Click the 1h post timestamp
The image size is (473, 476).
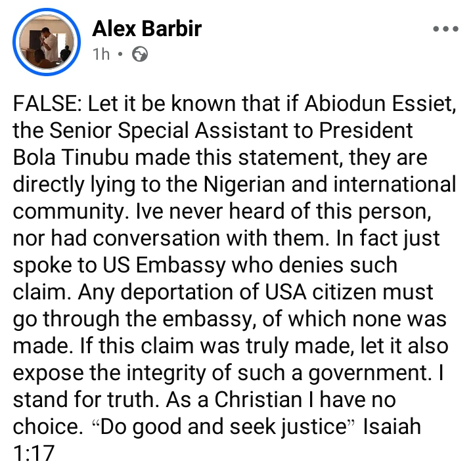[x=101, y=54]
